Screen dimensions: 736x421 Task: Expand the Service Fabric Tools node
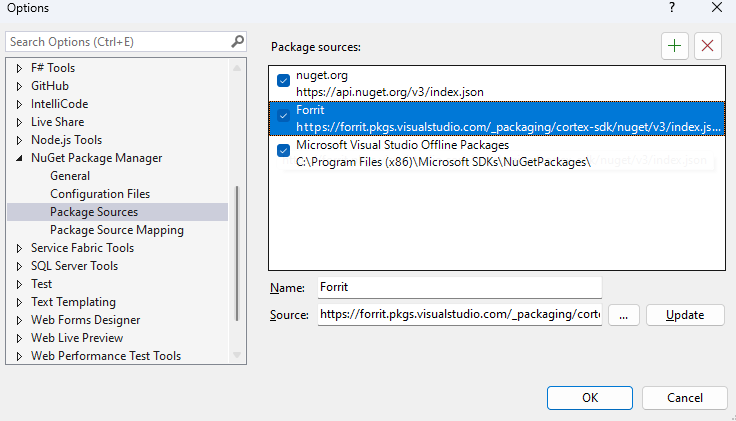pos(19,248)
